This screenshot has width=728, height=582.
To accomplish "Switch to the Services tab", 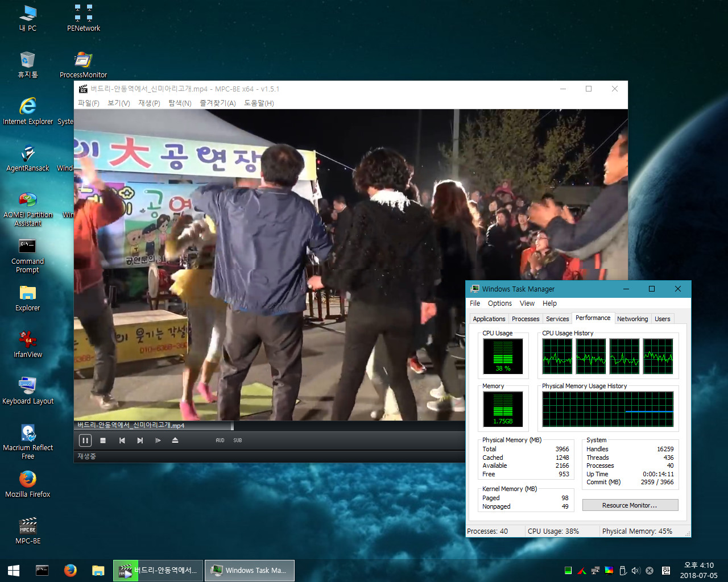I will point(557,319).
